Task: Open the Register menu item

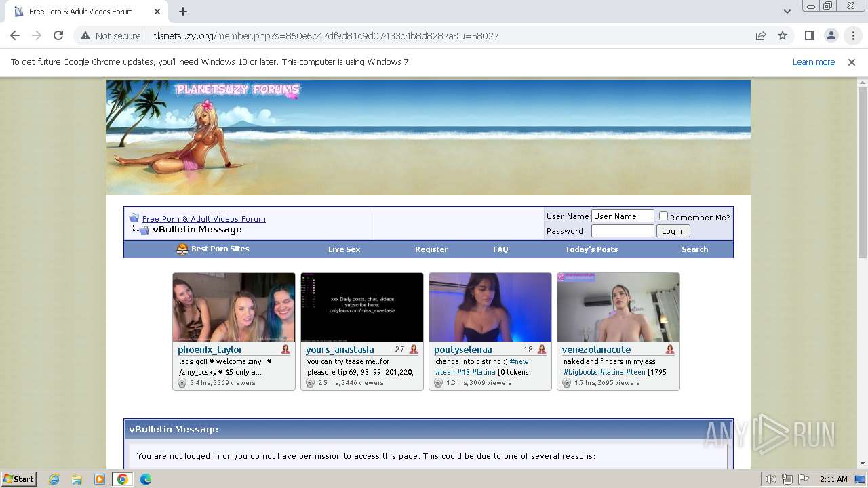Action: tap(431, 249)
